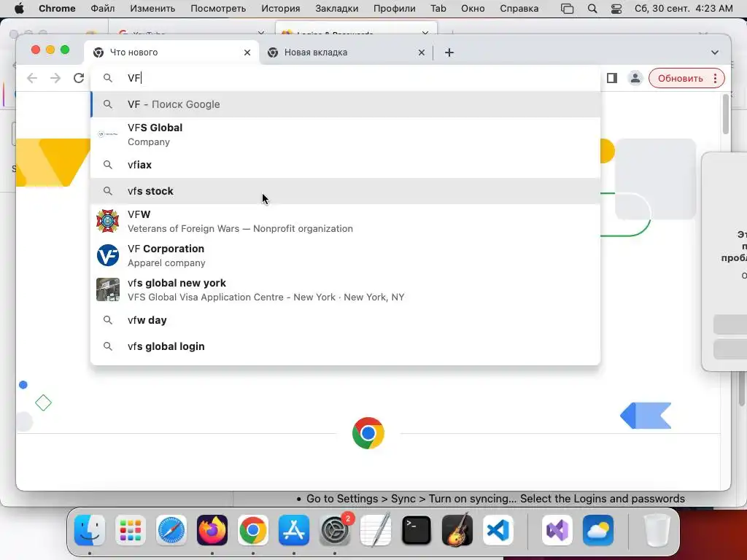Open the Trash from the dock
The image size is (747, 560).
point(657,530)
